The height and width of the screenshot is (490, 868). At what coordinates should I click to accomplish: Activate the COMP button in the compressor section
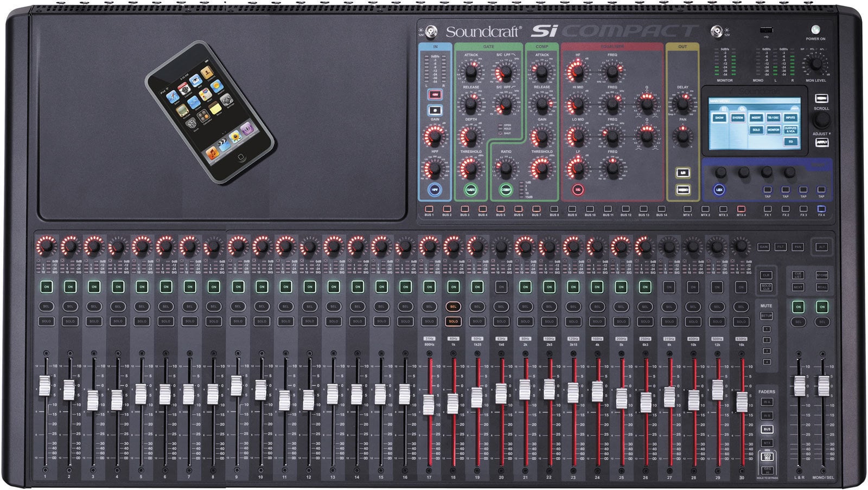point(506,190)
